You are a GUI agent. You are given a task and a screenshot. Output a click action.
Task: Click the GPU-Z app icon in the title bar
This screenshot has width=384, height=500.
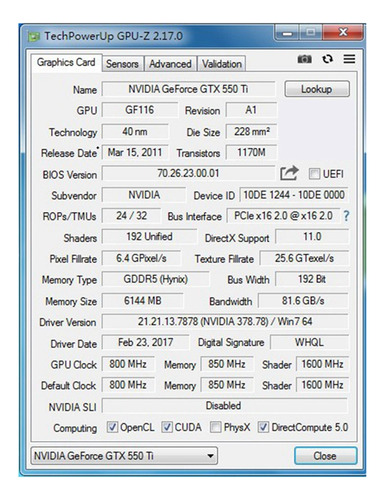pos(34,36)
